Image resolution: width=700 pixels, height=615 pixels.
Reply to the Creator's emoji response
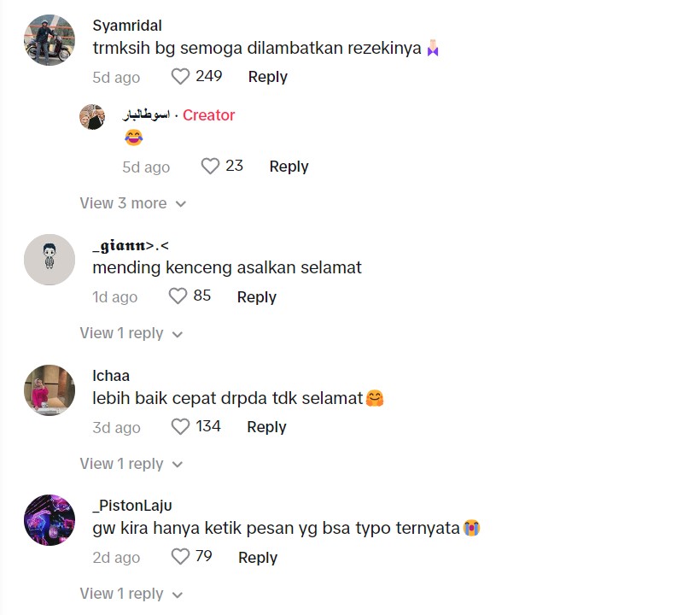(289, 167)
